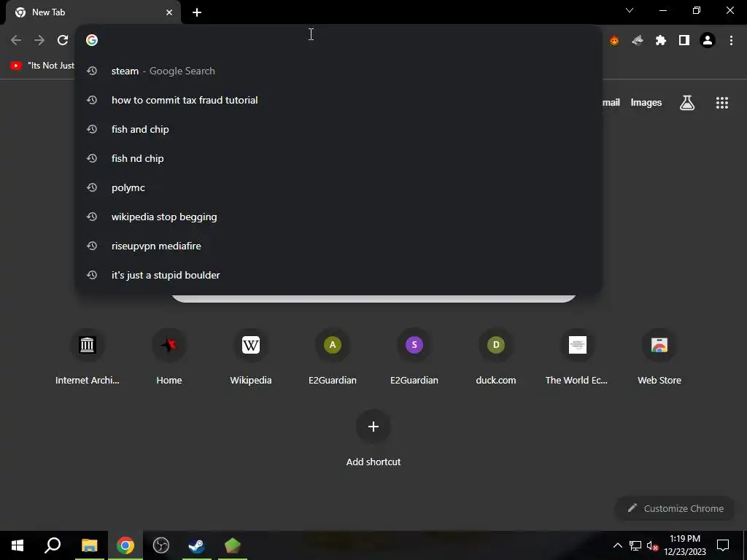Open the "Its Not Just" YouTube bookmark
This screenshot has height=560, width=747.
42,66
